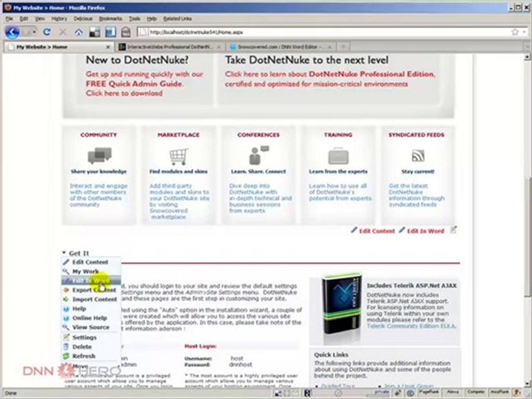Open the bookmark star dropdown arrow
532x399 pixels.
[524, 32]
